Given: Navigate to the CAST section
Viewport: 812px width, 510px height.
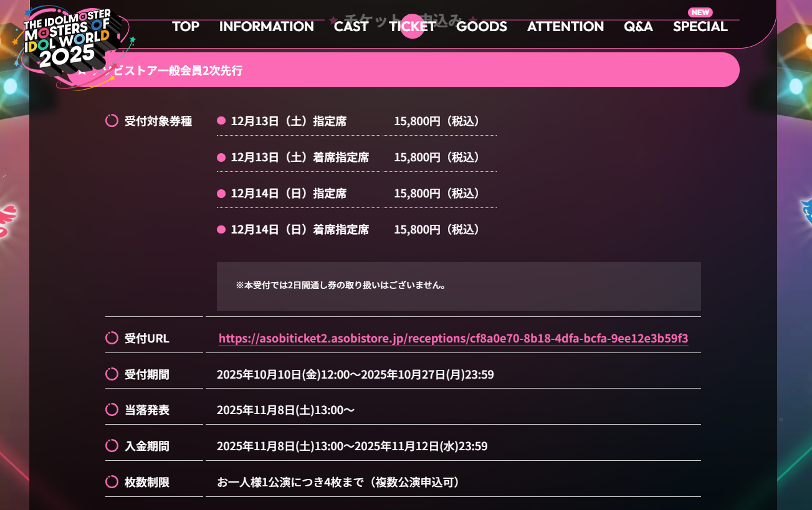Looking at the screenshot, I should pyautogui.click(x=351, y=27).
